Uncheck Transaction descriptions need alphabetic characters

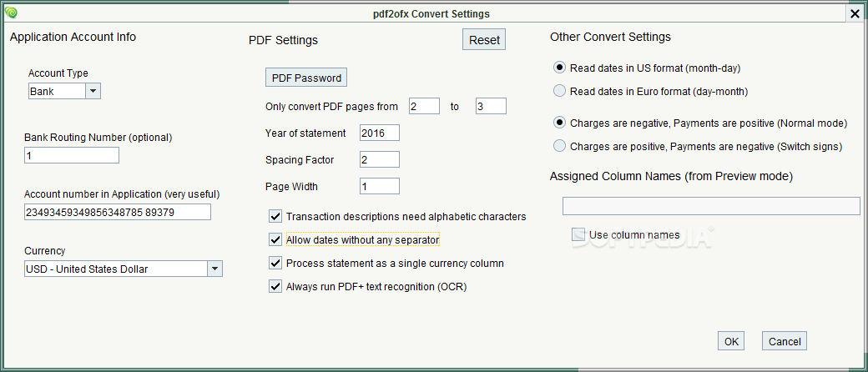tap(275, 217)
